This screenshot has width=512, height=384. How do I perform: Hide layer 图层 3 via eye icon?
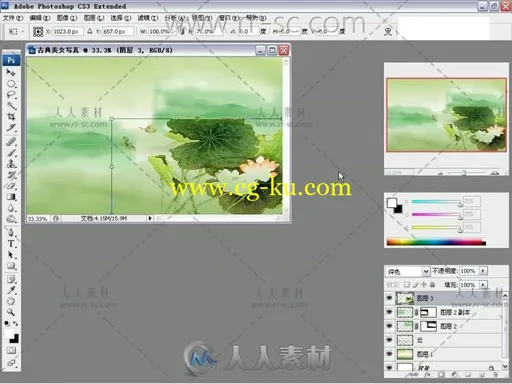(x=389, y=298)
